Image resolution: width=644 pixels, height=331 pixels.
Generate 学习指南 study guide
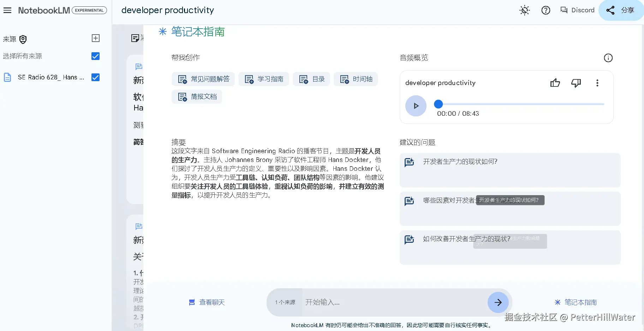tap(264, 79)
